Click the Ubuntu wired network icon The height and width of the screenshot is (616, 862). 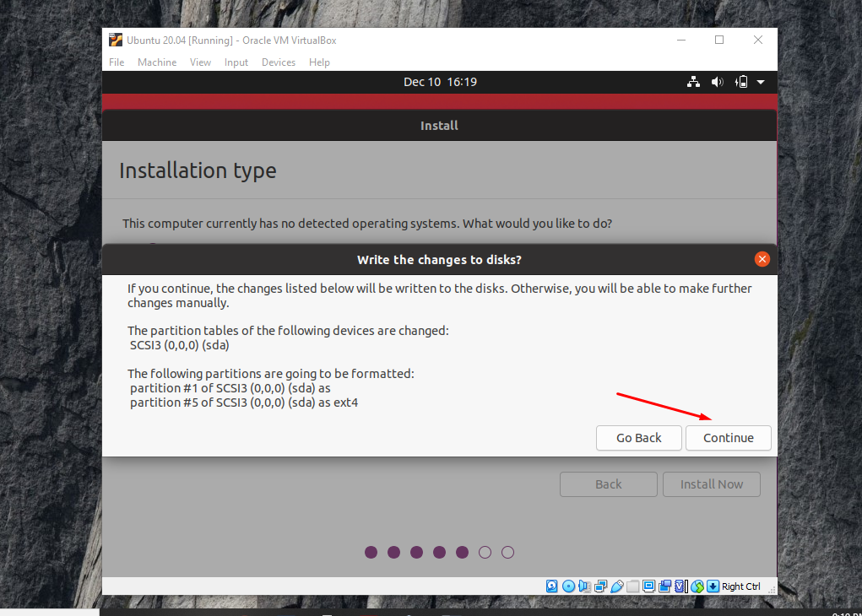[x=693, y=82]
